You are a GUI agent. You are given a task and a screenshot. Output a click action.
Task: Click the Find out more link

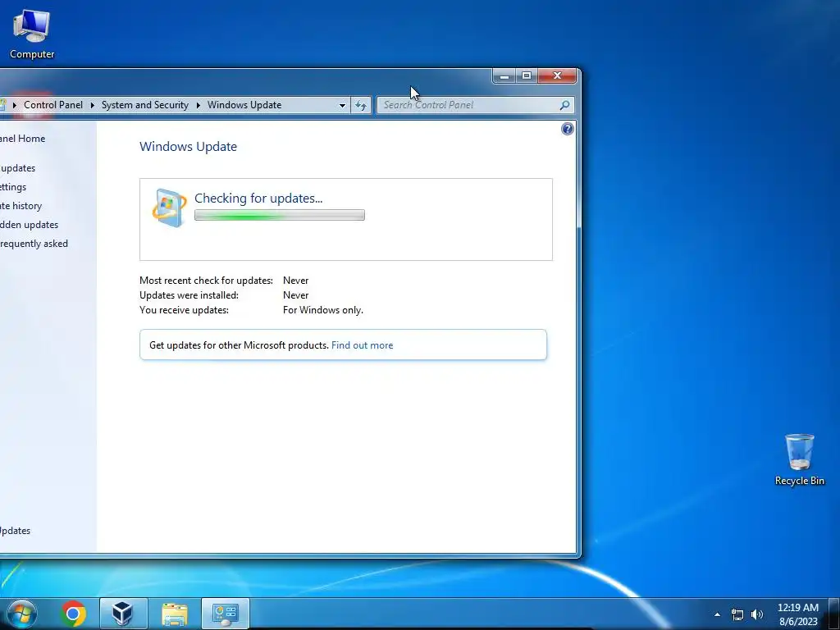click(x=362, y=345)
